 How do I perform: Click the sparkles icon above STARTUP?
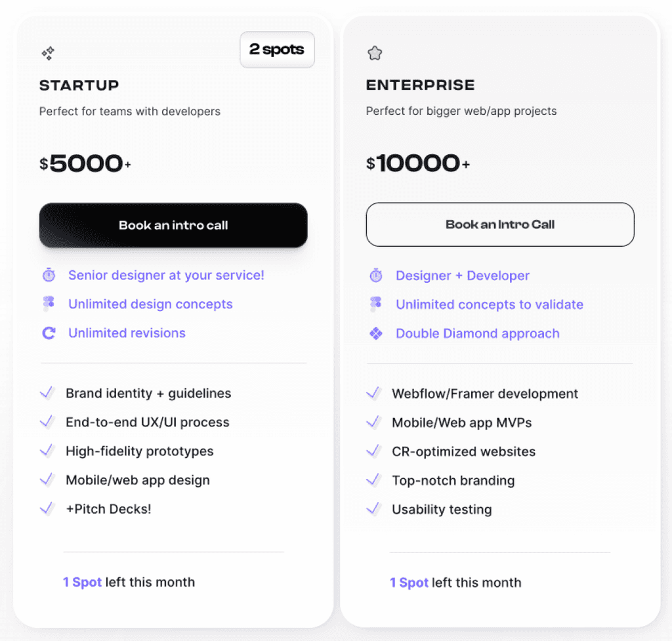47,52
